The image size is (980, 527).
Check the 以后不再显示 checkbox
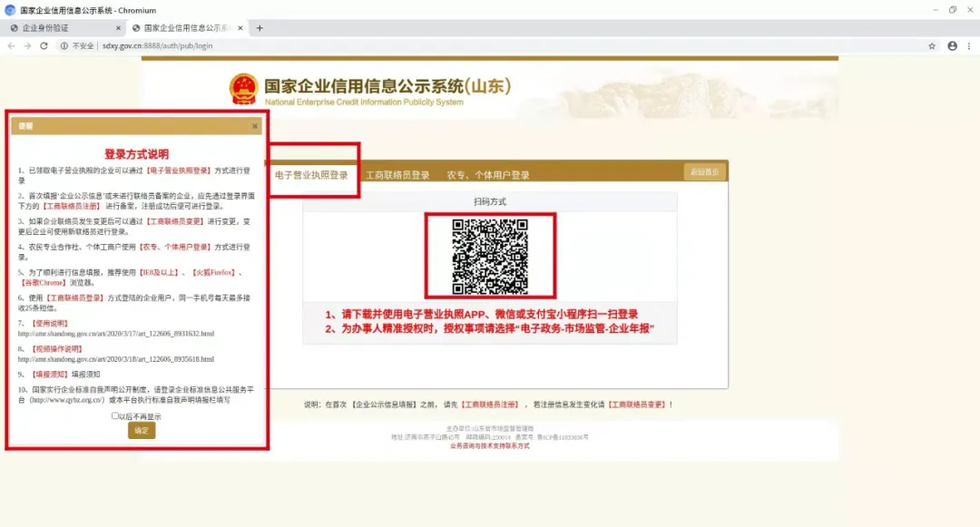[x=115, y=415]
